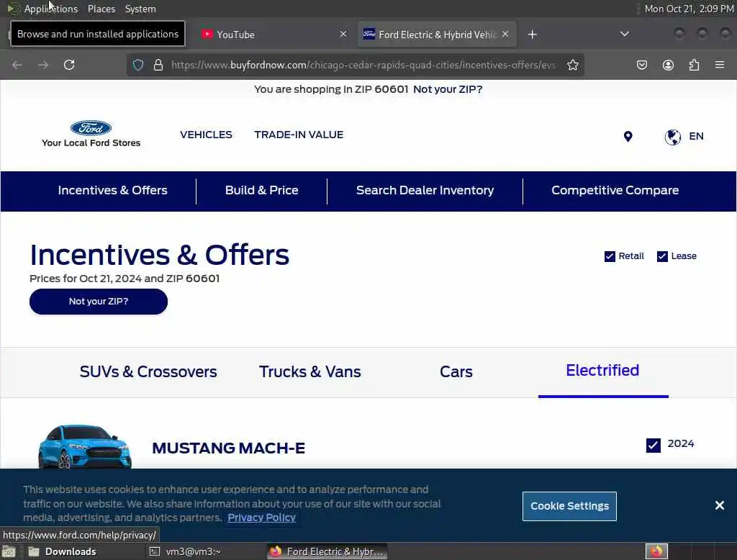Open the VEHICLES menu
The width and height of the screenshot is (737, 560).
[x=206, y=135]
